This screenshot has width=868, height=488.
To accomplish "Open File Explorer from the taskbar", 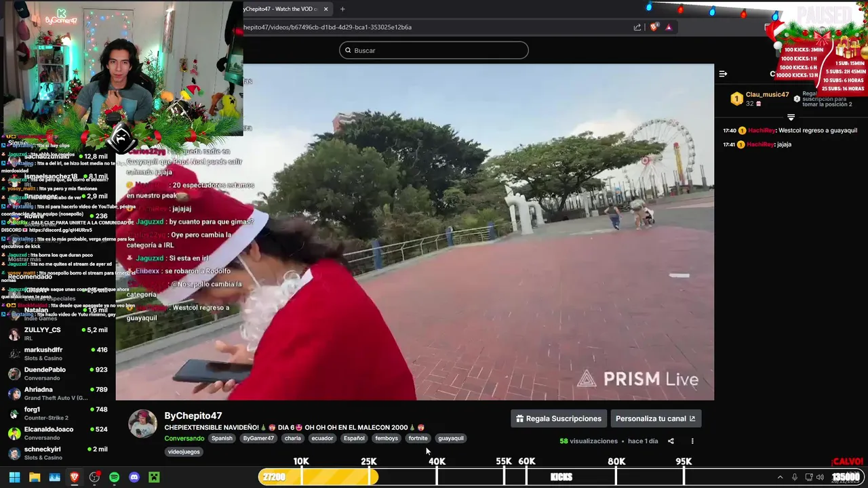I will 35,477.
